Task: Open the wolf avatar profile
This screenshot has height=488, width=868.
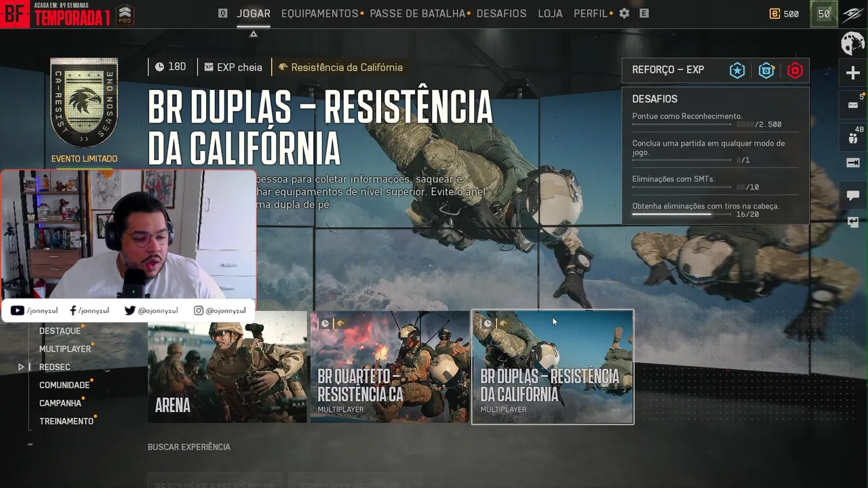Action: (x=853, y=43)
